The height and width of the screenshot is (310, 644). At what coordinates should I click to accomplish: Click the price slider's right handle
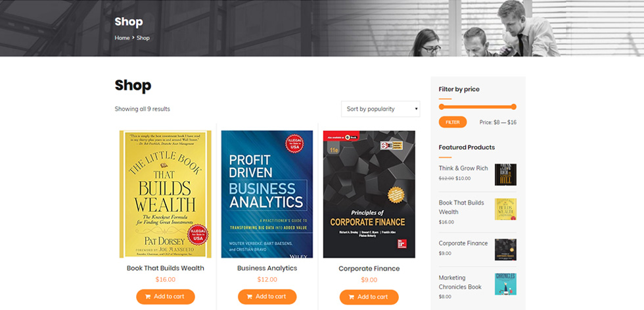coord(513,107)
